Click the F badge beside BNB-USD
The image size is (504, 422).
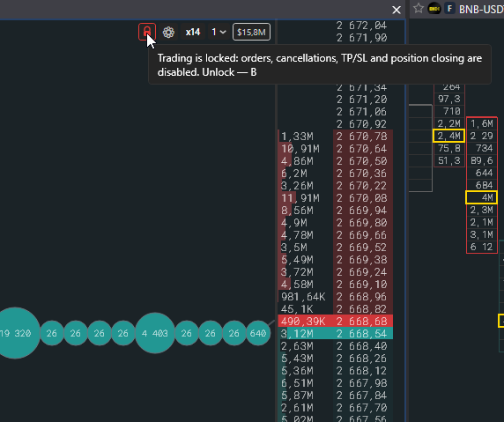click(449, 9)
